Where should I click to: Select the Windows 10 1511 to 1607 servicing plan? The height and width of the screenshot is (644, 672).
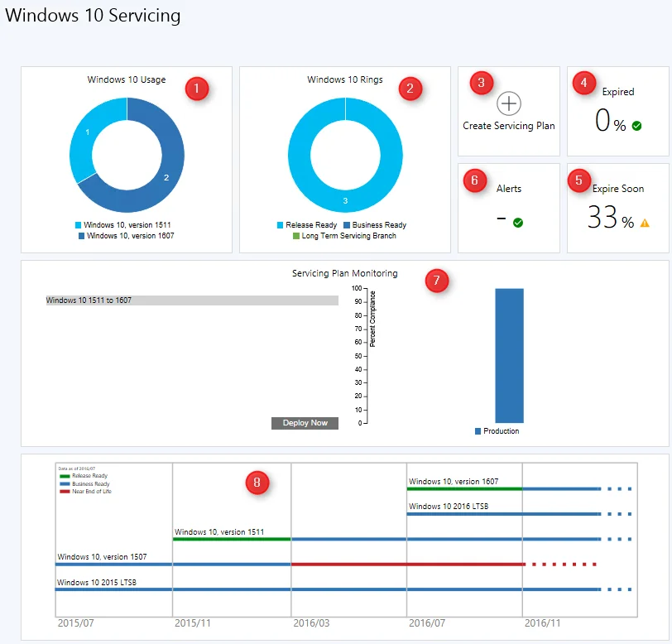point(192,300)
